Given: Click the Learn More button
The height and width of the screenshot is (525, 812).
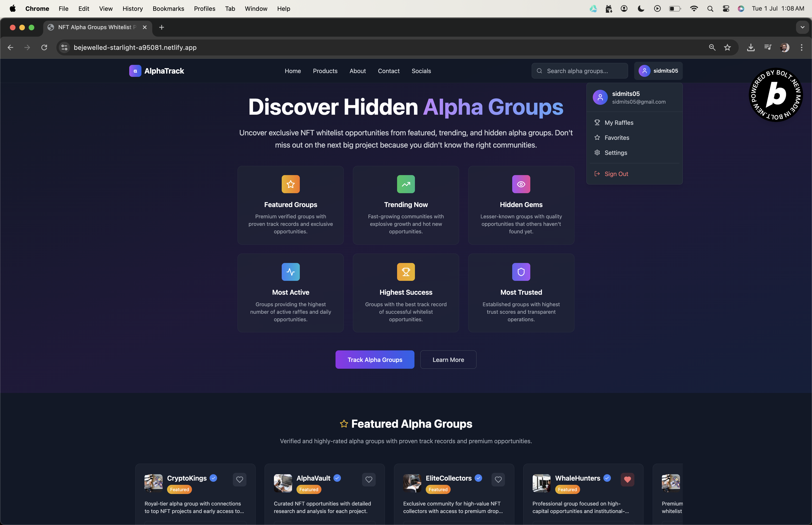Looking at the screenshot, I should pyautogui.click(x=448, y=360).
